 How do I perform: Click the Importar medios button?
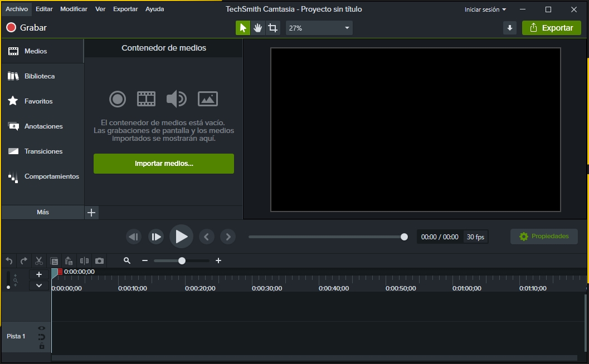tap(163, 163)
